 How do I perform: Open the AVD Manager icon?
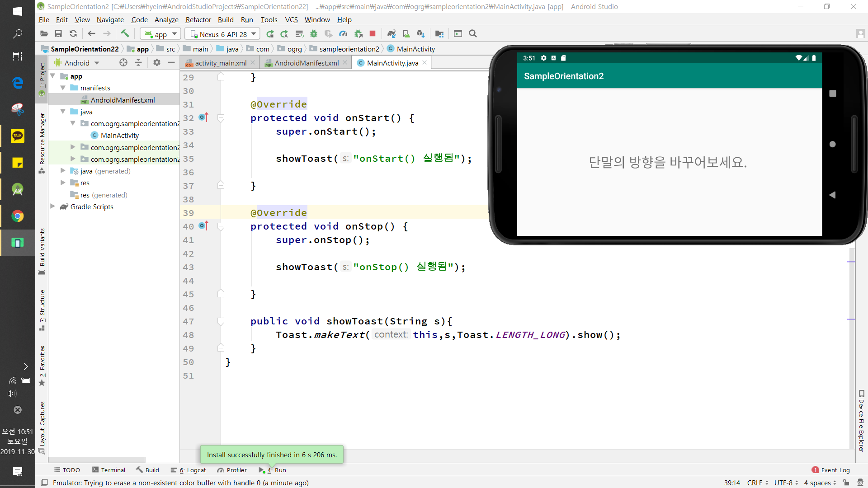click(x=406, y=34)
